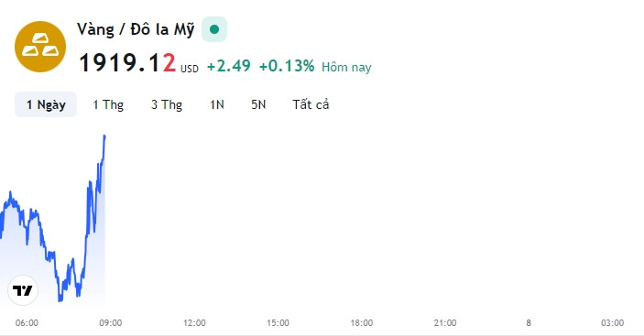644x336 pixels.
Task: Click the 18:00 time axis label
Action: click(x=362, y=323)
